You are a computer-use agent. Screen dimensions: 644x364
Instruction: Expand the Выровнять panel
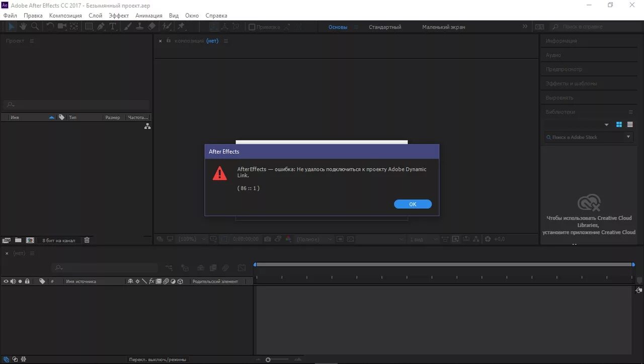(x=559, y=98)
